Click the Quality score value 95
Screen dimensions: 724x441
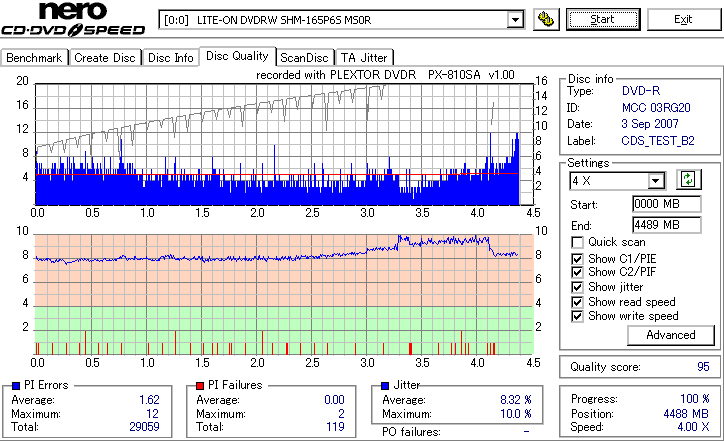pyautogui.click(x=703, y=367)
